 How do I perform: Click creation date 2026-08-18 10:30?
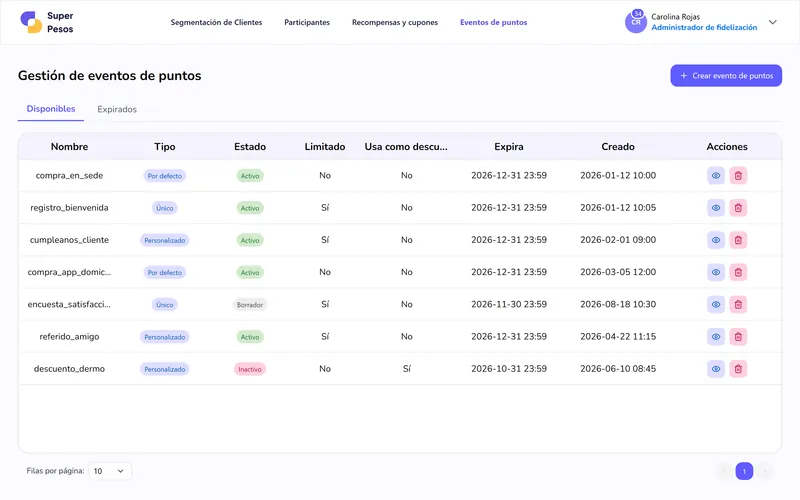point(618,305)
